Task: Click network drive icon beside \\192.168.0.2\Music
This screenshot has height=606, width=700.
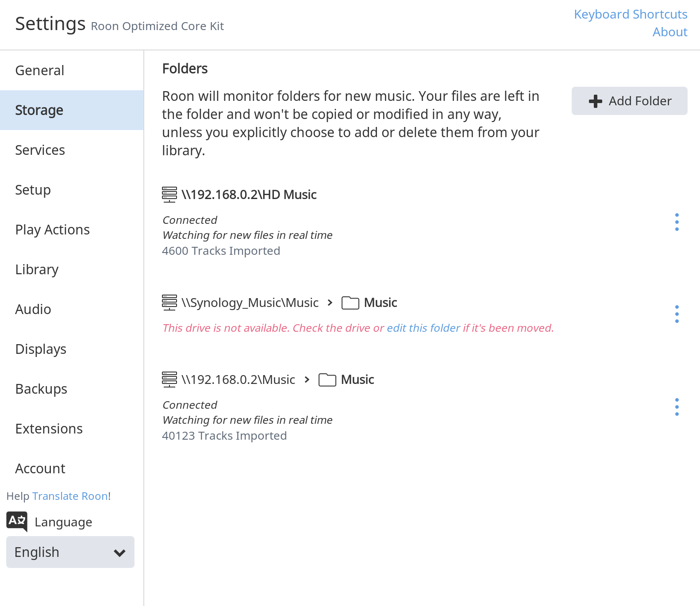Action: 169,380
